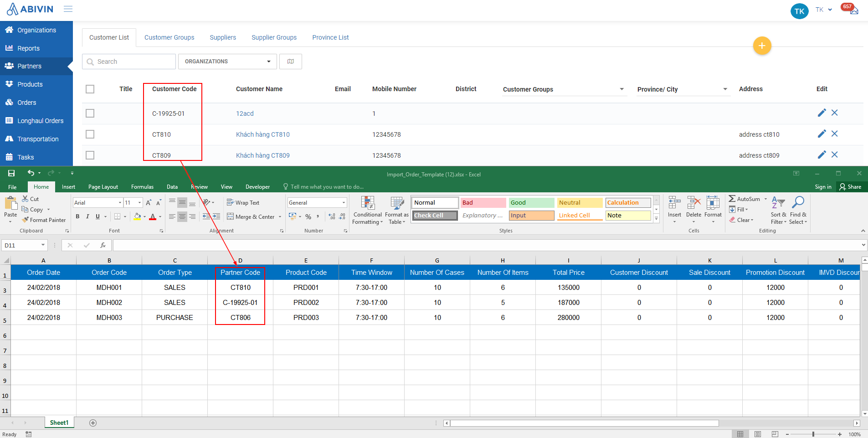Click Page Layout view icon in status bar
The width and height of the screenshot is (868, 438).
tap(758, 434)
